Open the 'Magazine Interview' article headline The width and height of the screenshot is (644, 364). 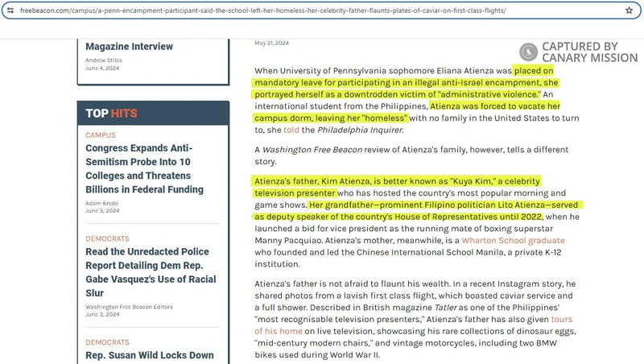tap(129, 47)
